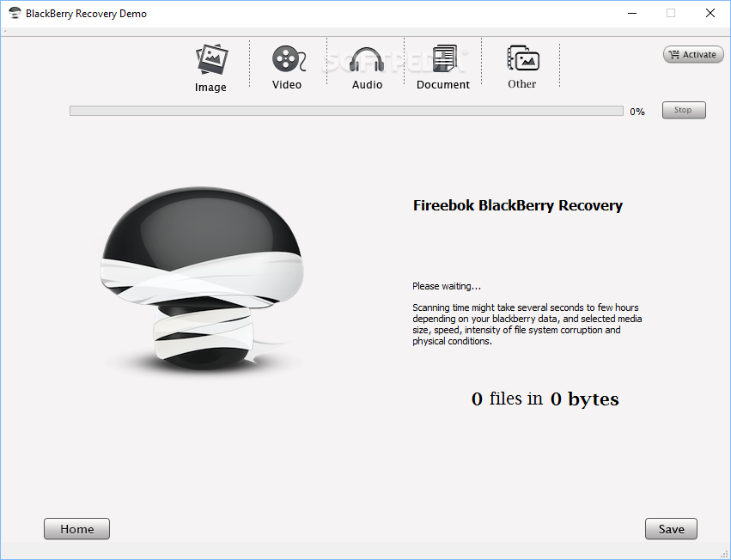
Task: Select the Other files category icon
Action: click(x=522, y=58)
